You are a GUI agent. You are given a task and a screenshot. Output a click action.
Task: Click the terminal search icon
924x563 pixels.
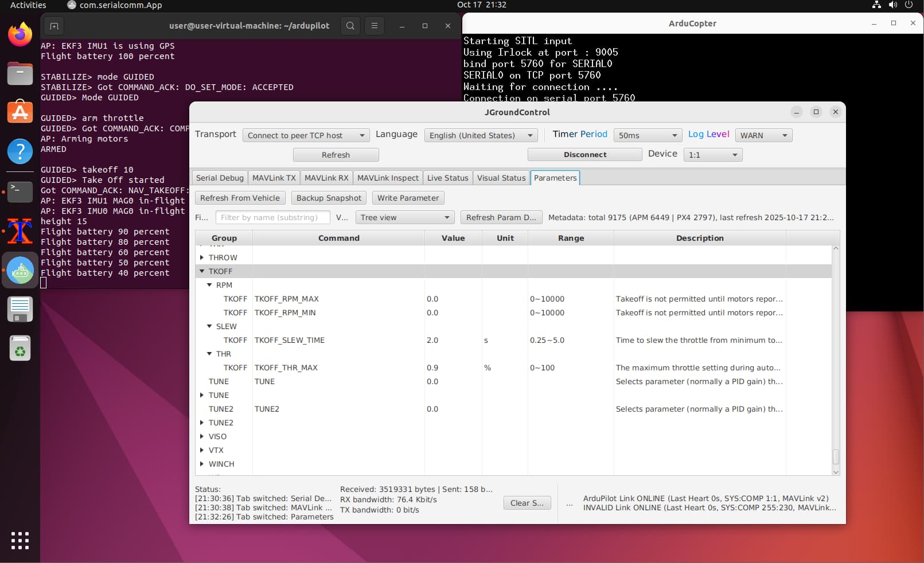350,26
